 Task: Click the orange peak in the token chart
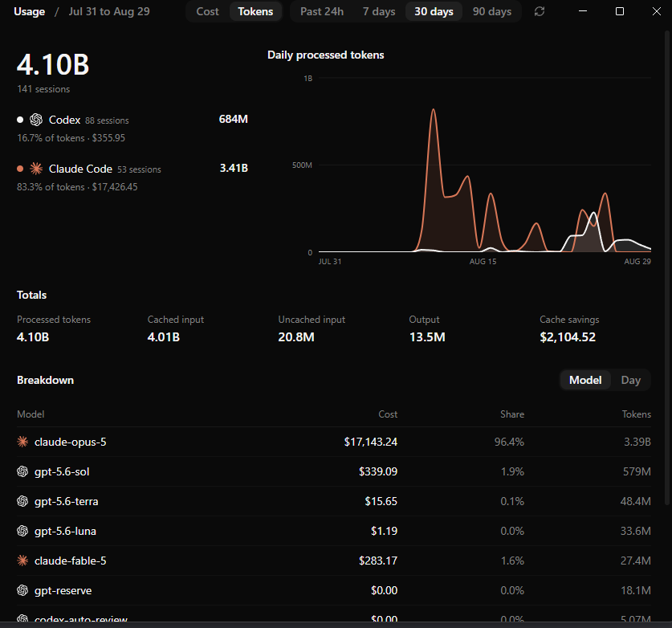[x=434, y=110]
